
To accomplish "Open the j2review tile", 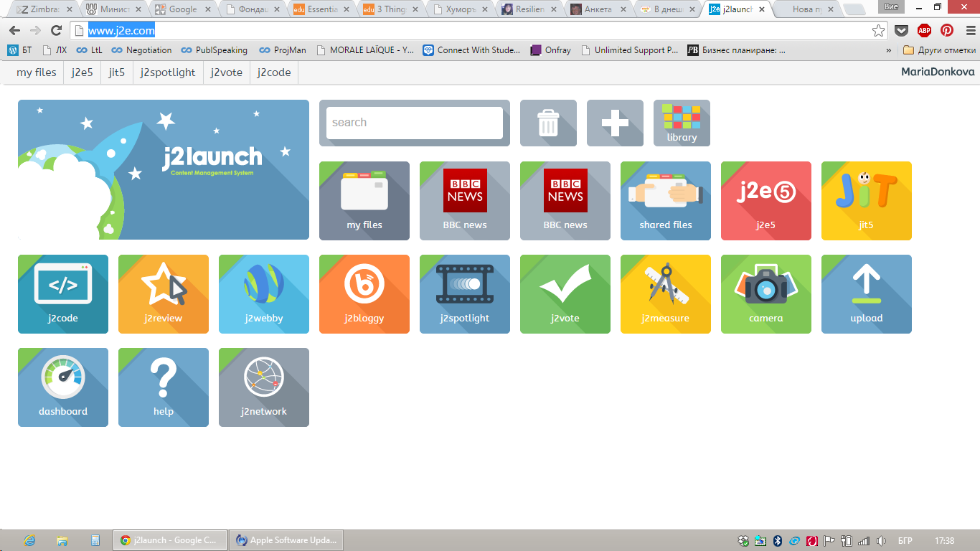I will pyautogui.click(x=164, y=294).
